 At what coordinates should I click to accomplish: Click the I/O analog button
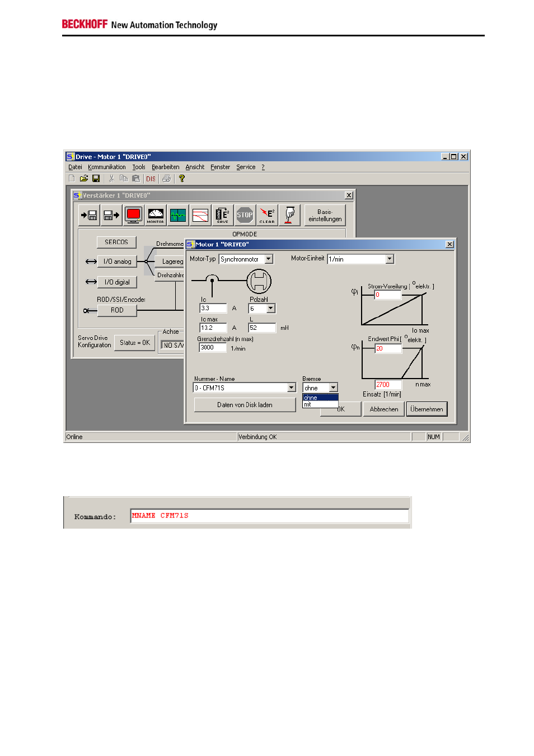pos(118,262)
